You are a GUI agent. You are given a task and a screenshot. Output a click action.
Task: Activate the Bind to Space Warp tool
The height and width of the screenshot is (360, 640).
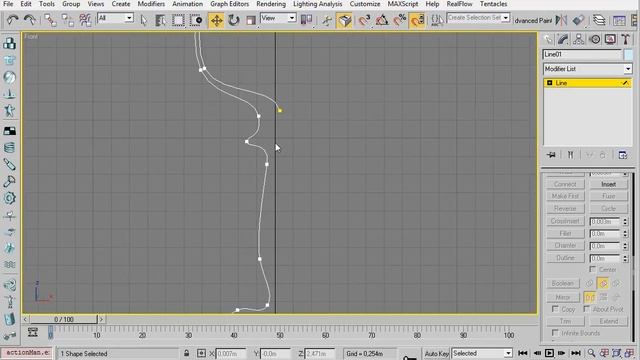click(85, 20)
